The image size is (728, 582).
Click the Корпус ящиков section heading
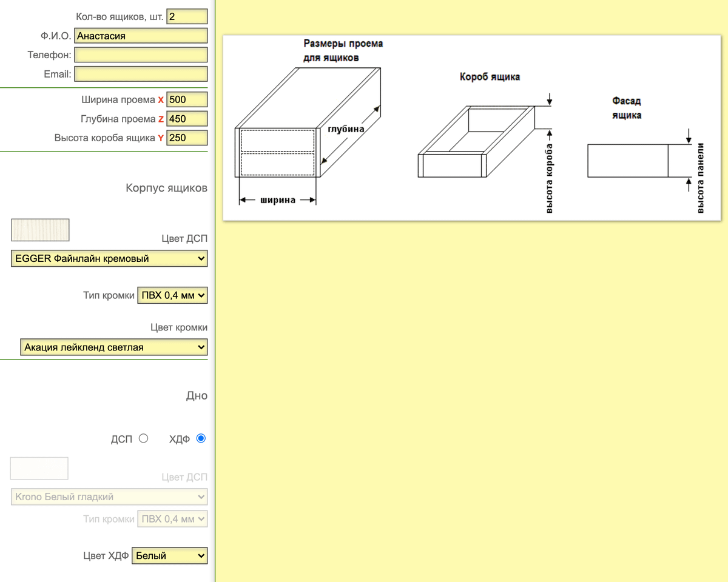[166, 188]
